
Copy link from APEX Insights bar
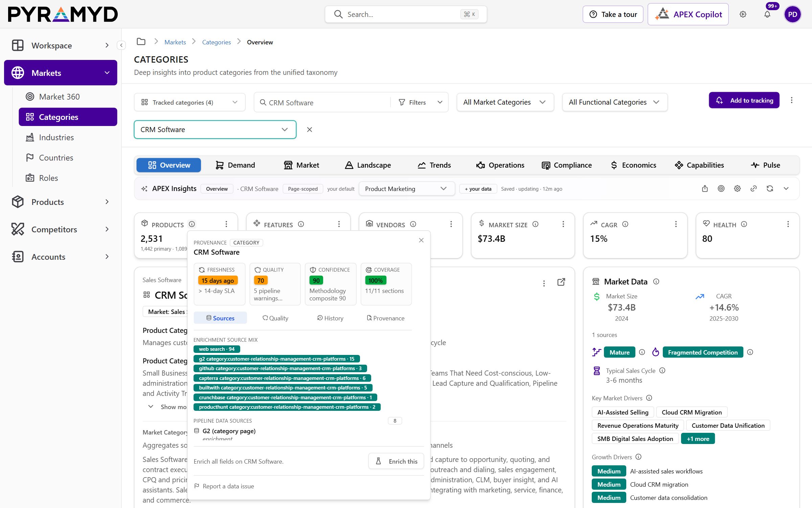753,189
